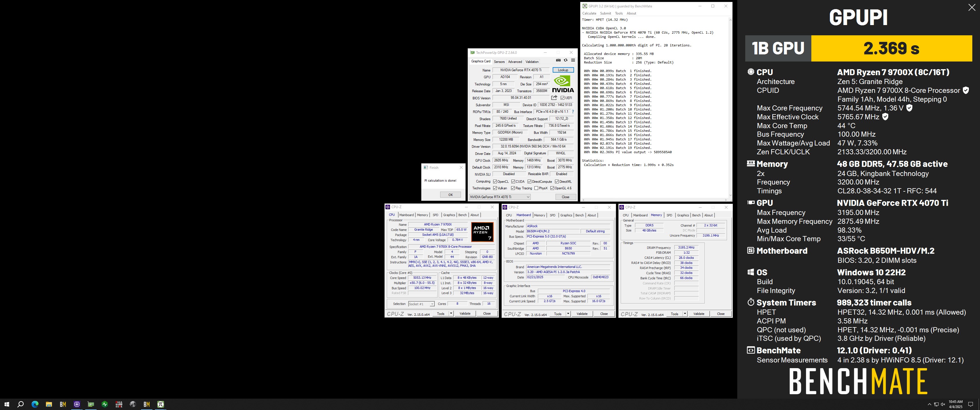Screen dimensions: 980x410
Task: Switch to the Advanced tab in GPU-Z
Action: click(515, 61)
